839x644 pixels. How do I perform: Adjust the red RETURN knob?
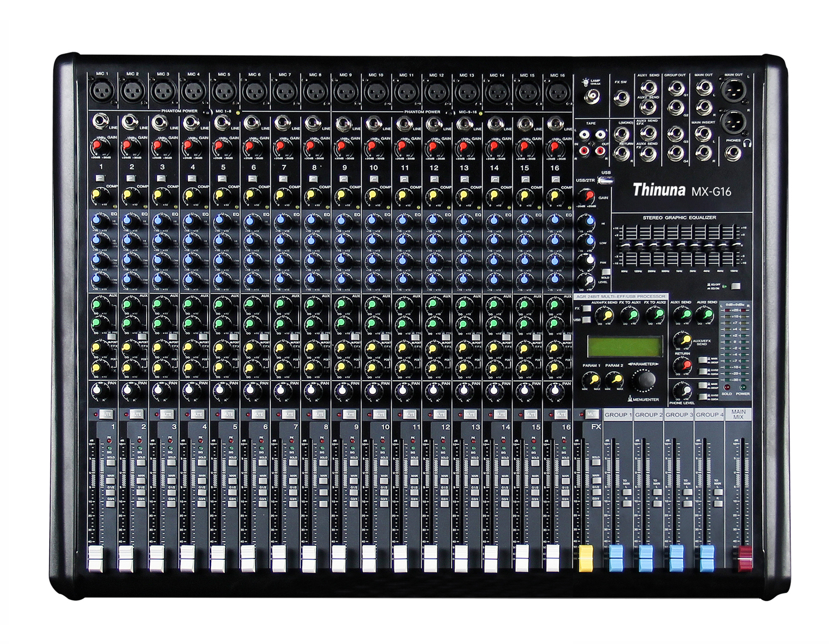coord(683,366)
